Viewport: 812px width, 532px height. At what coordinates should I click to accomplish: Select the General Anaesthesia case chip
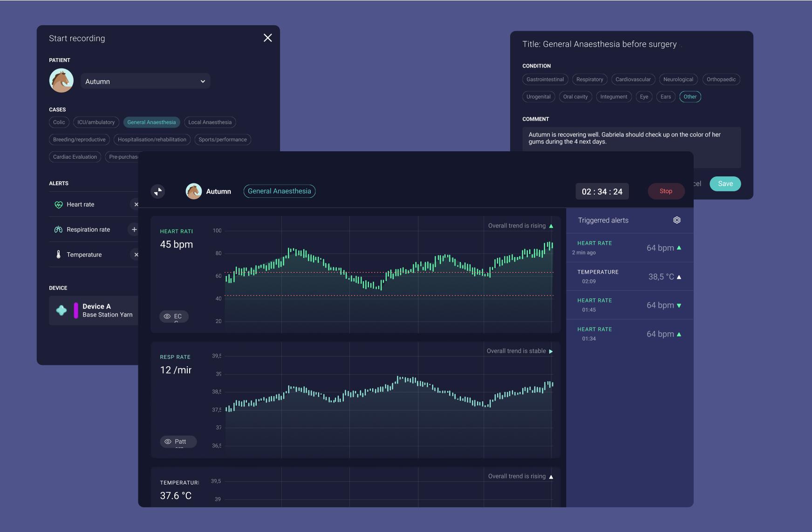(x=151, y=122)
